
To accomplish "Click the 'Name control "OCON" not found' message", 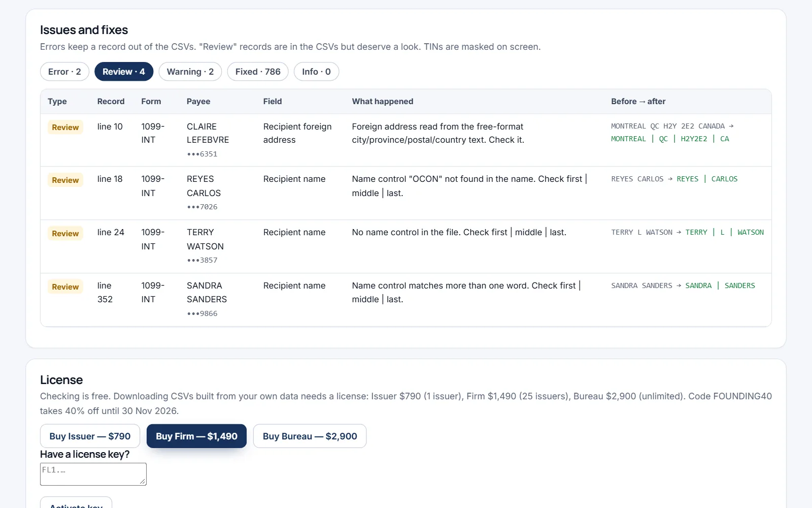I will pos(469,186).
